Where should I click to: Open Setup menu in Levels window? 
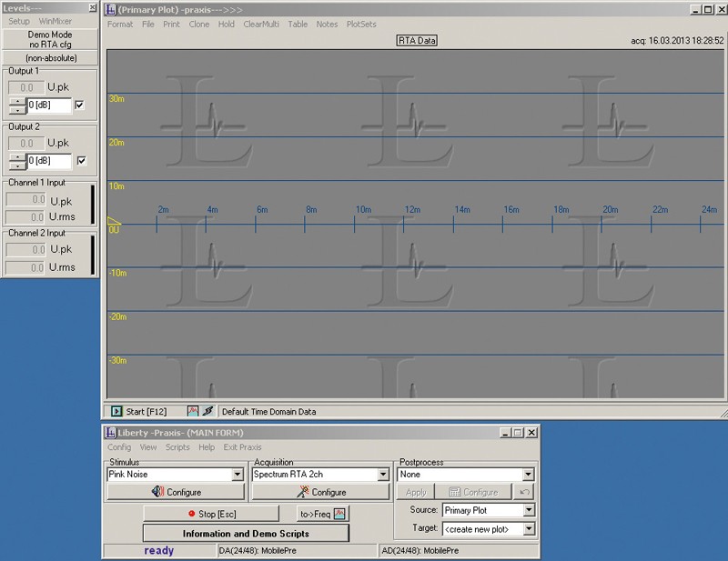point(19,21)
